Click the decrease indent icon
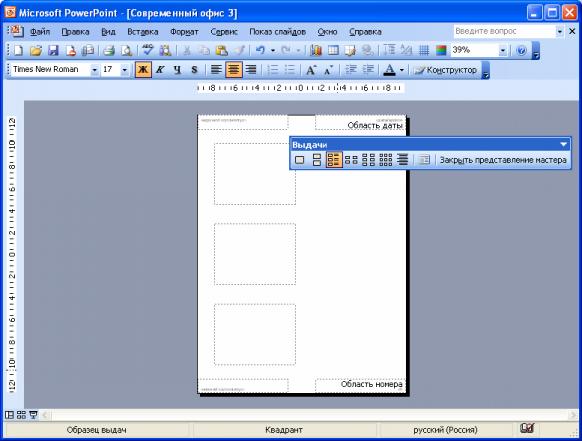 click(351, 70)
